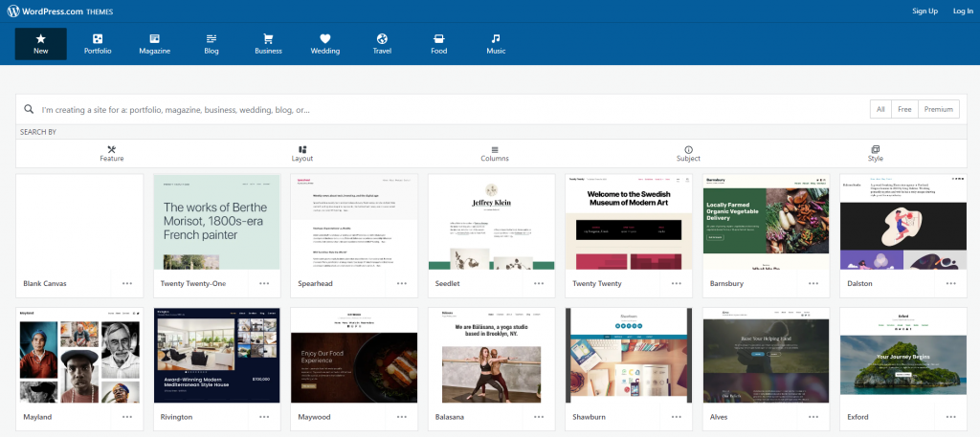Filter themes by Free
Image resolution: width=980 pixels, height=437 pixels.
click(x=904, y=110)
